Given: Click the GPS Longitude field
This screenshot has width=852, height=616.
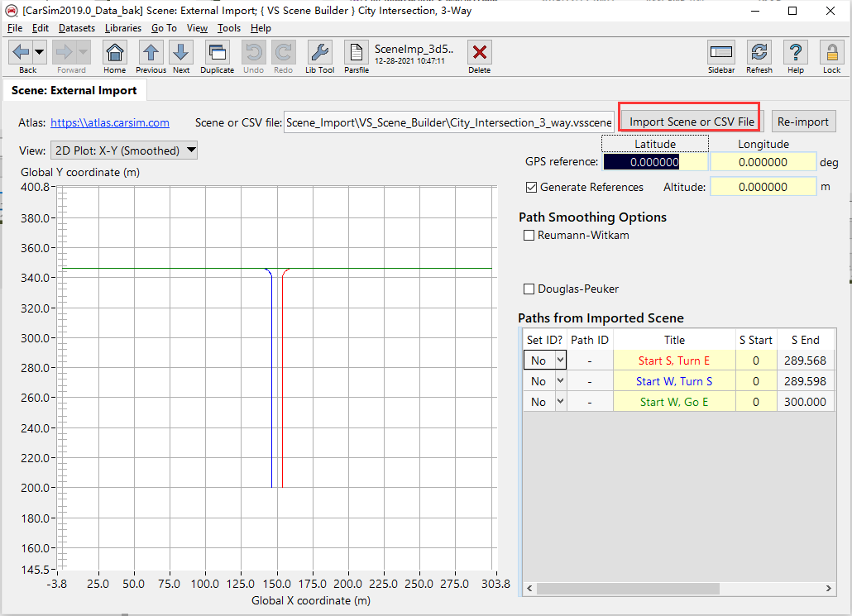Looking at the screenshot, I should coord(763,162).
